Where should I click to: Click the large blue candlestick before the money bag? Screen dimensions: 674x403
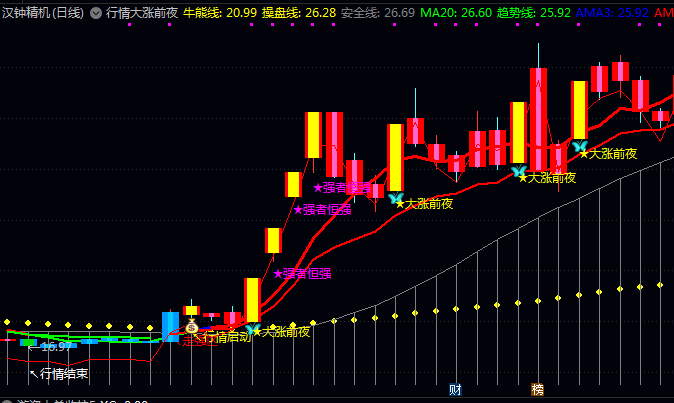click(x=170, y=327)
